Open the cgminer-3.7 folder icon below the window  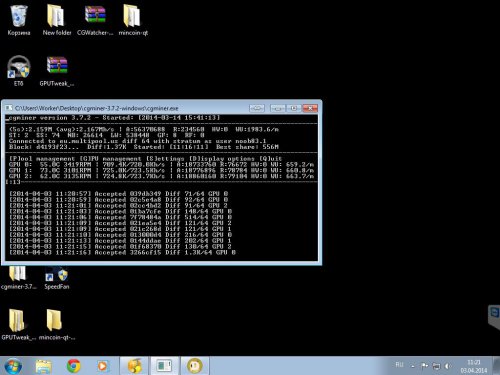tap(18, 277)
